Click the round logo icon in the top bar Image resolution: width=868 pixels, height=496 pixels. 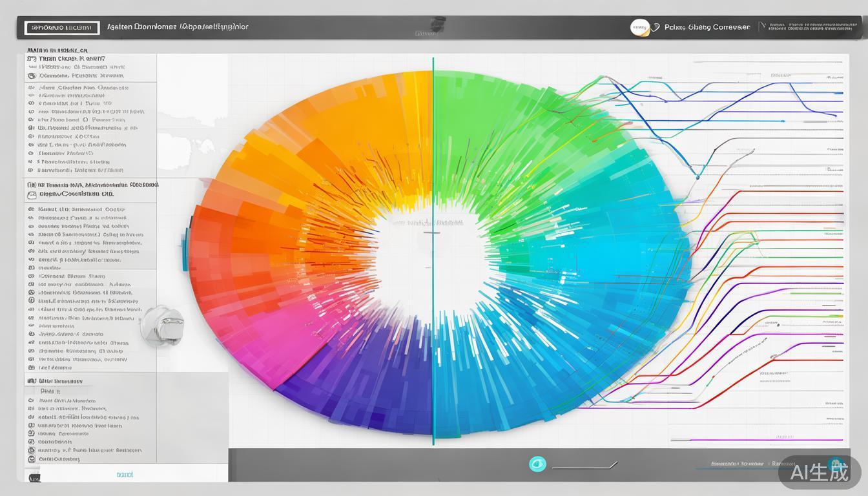coord(639,27)
